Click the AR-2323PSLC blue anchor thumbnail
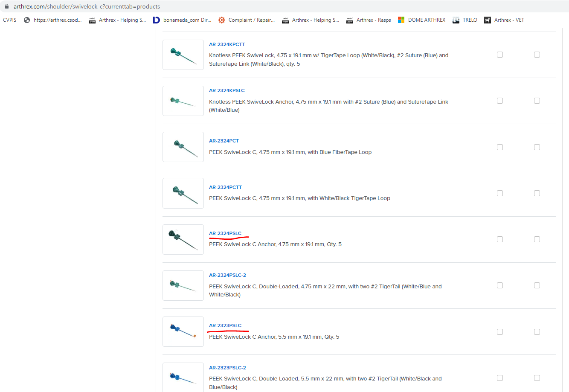Image resolution: width=569 pixels, height=392 pixels. 183,331
